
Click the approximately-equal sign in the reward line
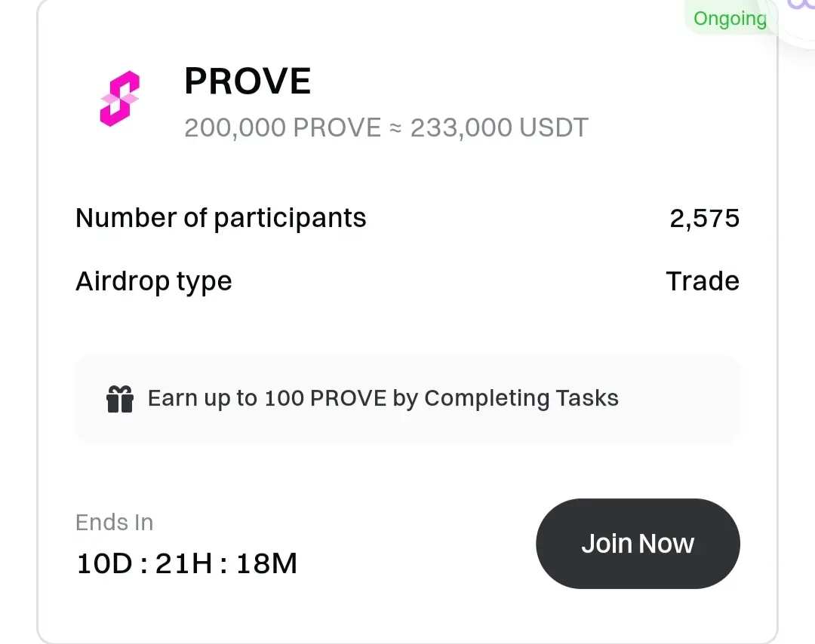point(395,128)
